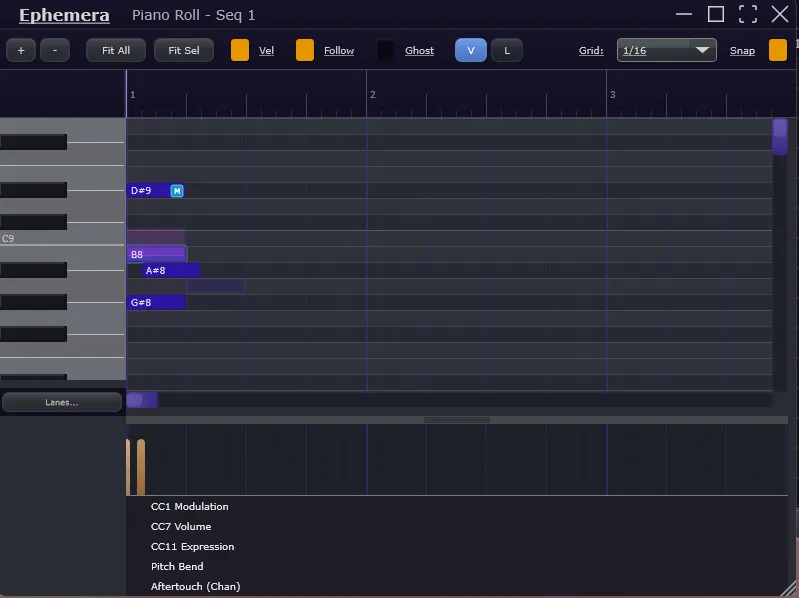Screen dimensions: 799x598
Task: Enable the Ghost notes toggle
Action: point(386,50)
